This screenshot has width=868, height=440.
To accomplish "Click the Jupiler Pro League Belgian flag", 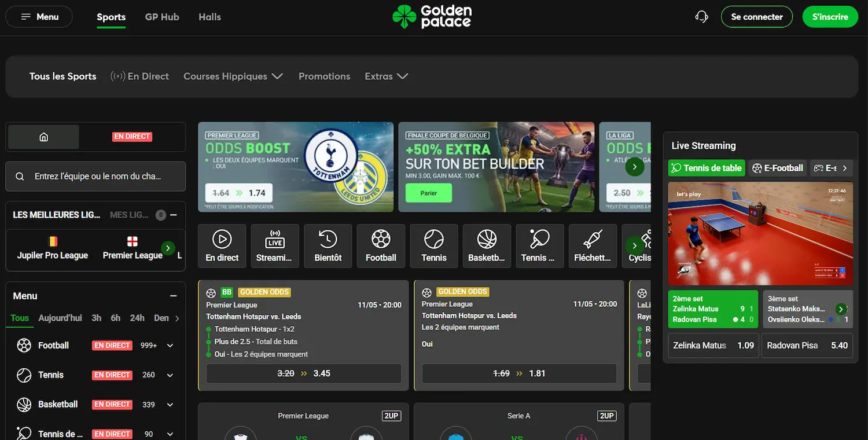I will 53,241.
